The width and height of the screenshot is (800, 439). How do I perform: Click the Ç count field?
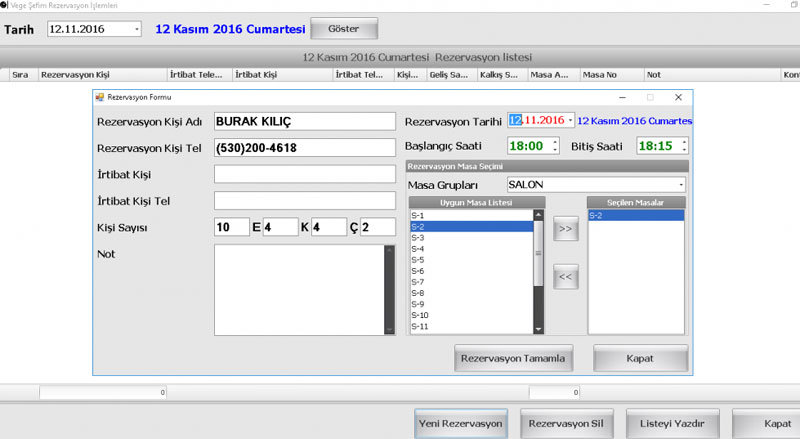pyautogui.click(x=378, y=227)
